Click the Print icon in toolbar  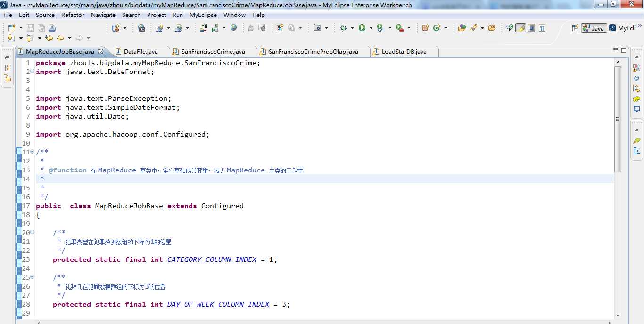52,28
